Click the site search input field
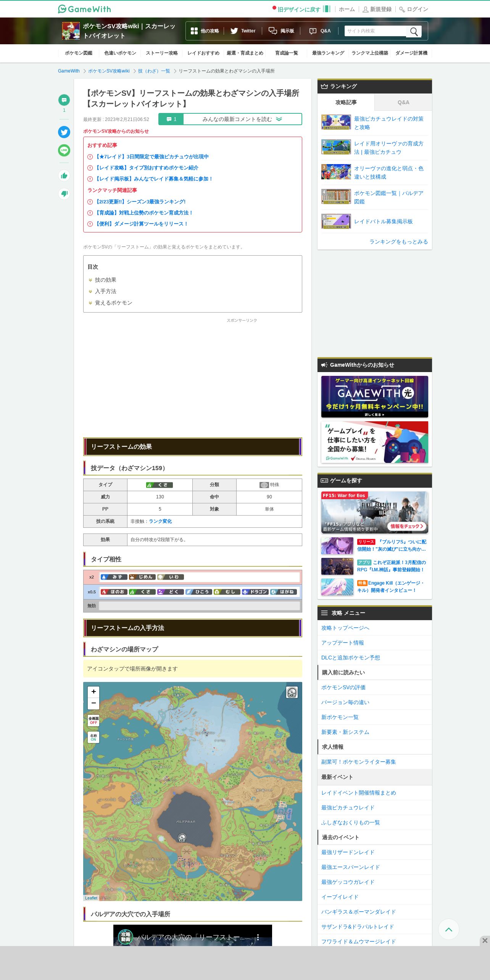The width and height of the screenshot is (490, 980). pos(376,31)
